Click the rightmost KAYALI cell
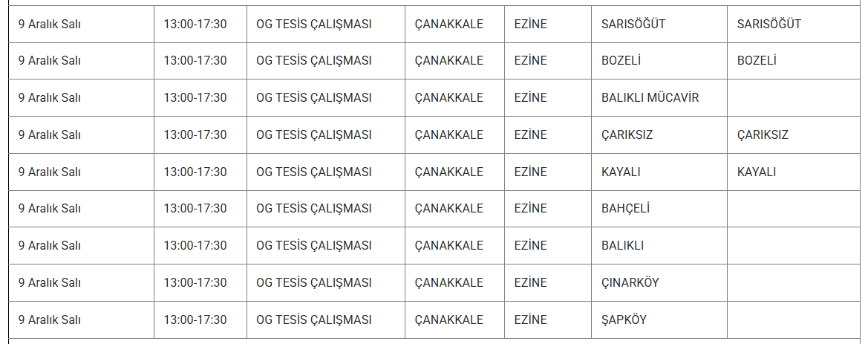Viewport: 868px width, 344px height. click(757, 172)
